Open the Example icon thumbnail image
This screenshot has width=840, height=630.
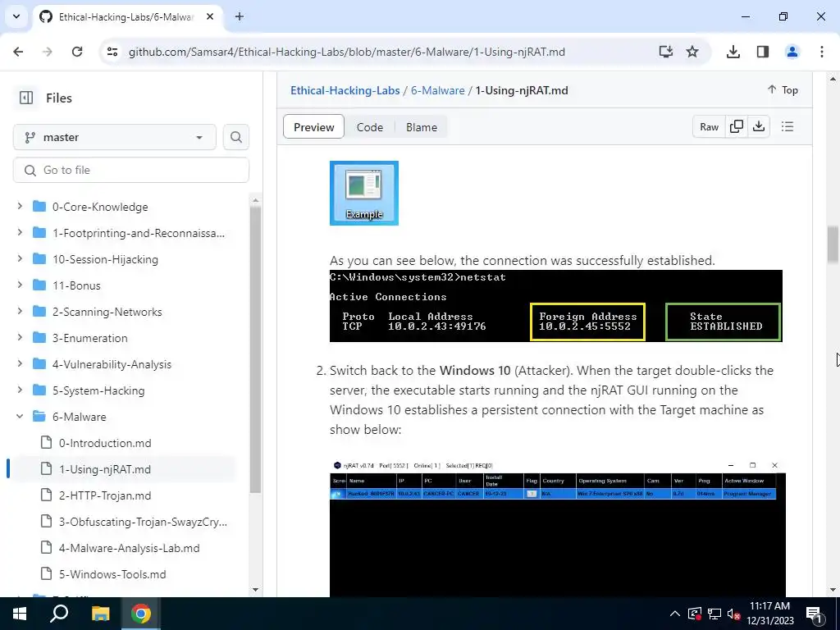363,193
